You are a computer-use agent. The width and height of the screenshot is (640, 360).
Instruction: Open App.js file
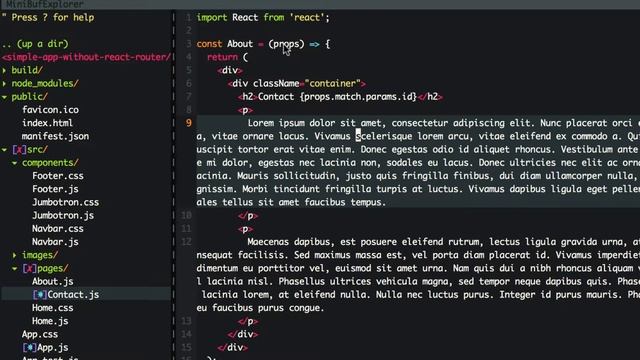click(53, 348)
